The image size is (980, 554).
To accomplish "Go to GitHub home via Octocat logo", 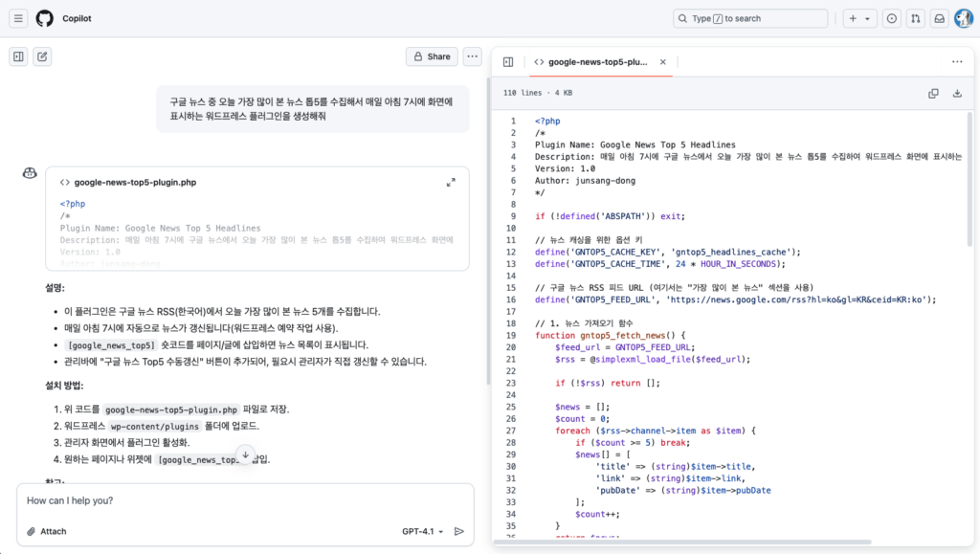I will pyautogui.click(x=44, y=19).
